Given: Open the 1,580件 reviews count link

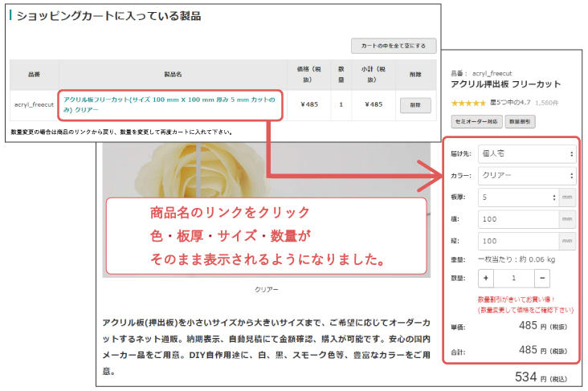Looking at the screenshot, I should 547,103.
